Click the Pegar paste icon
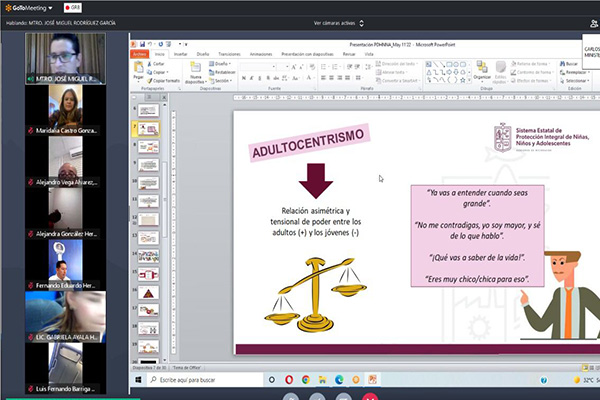The height and width of the screenshot is (400, 600). click(139, 72)
